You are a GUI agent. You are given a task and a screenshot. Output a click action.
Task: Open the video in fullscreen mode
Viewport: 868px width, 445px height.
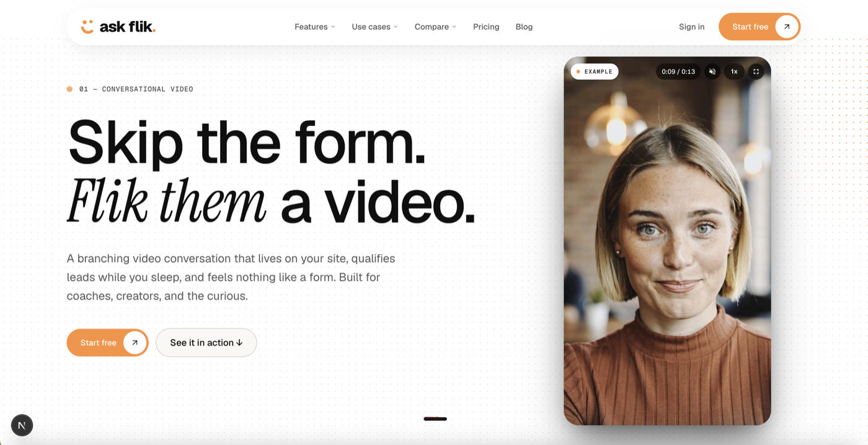[x=756, y=72]
